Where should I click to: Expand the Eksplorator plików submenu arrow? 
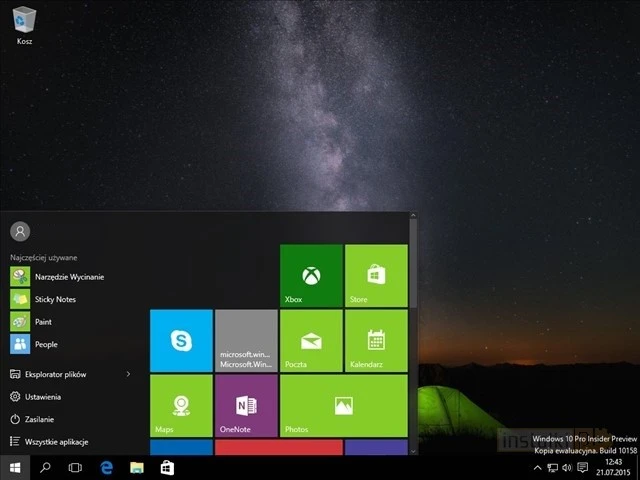click(128, 374)
